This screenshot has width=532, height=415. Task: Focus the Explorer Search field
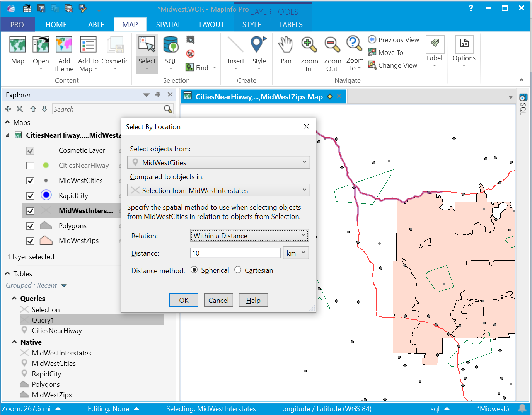(108, 109)
